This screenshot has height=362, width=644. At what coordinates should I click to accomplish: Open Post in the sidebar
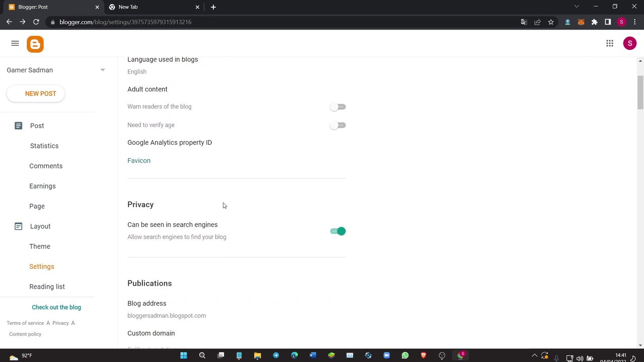click(37, 126)
